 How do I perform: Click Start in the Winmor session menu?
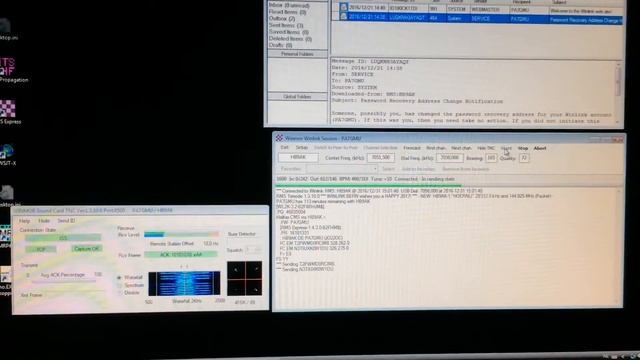coord(506,148)
